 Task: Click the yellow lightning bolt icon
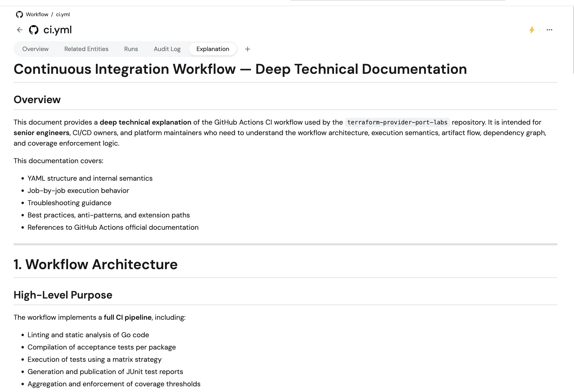[x=532, y=30]
